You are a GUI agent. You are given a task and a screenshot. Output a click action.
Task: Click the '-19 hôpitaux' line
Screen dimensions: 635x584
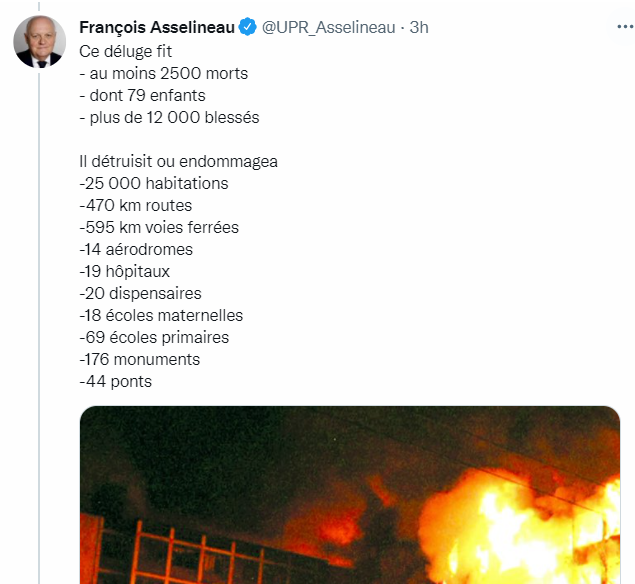(124, 271)
